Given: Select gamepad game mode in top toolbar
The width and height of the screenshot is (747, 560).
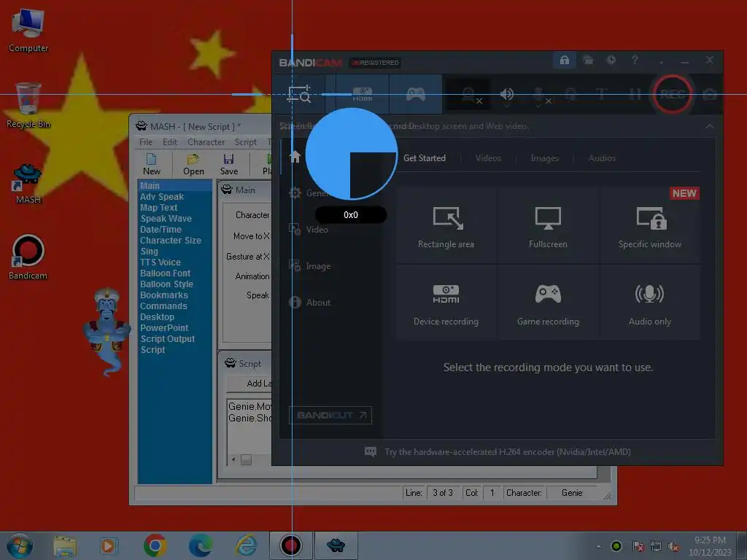Looking at the screenshot, I should click(415, 94).
